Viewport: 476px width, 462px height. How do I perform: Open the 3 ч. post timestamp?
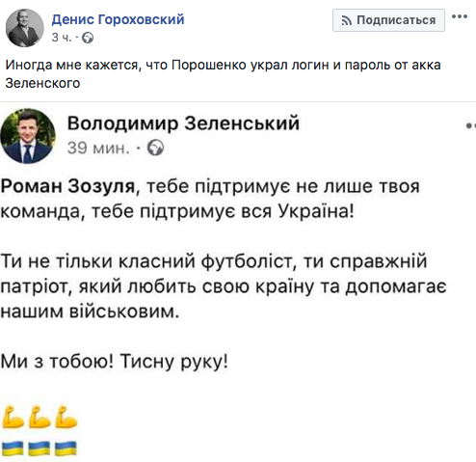[x=62, y=38]
